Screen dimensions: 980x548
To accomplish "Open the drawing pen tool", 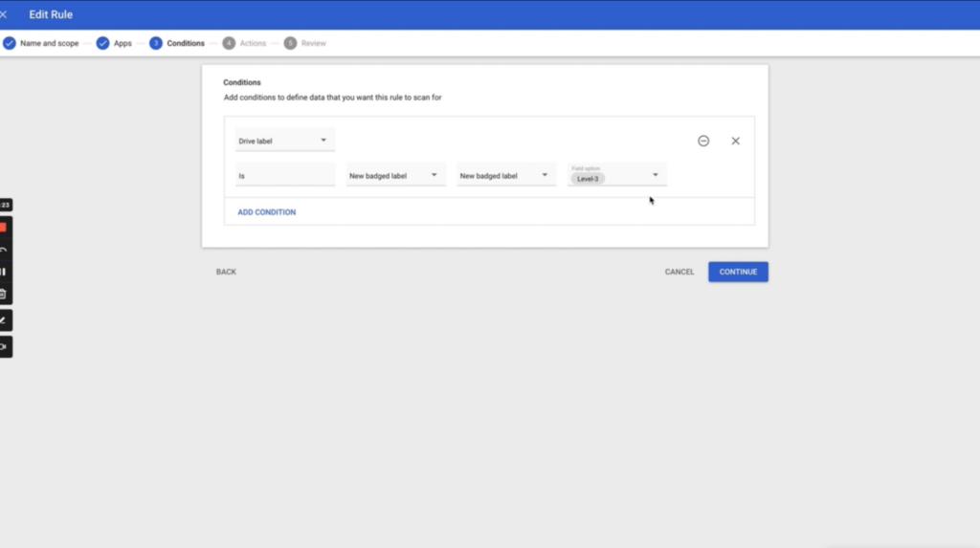I will [x=4, y=320].
